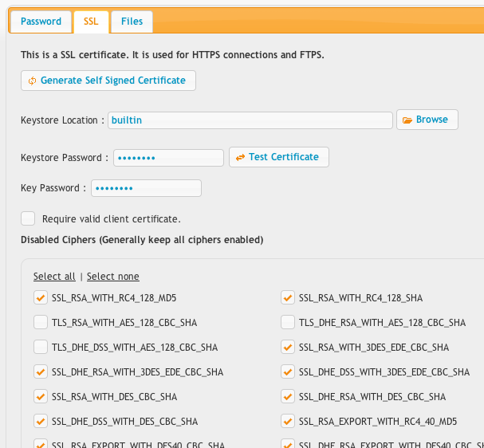
Task: Uncheck SSL_RSA_WITH_RC4_128_MD5 cipher
Action: tap(41, 298)
